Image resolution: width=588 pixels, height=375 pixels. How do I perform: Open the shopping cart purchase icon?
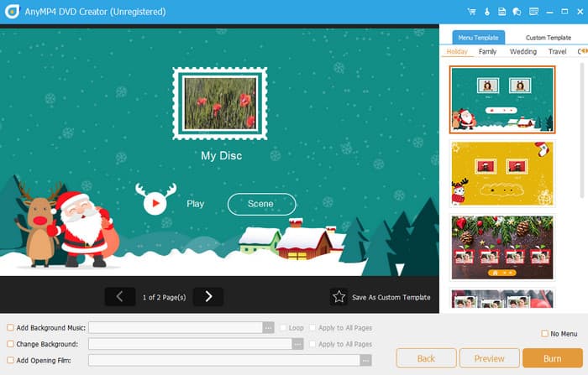[x=472, y=12]
